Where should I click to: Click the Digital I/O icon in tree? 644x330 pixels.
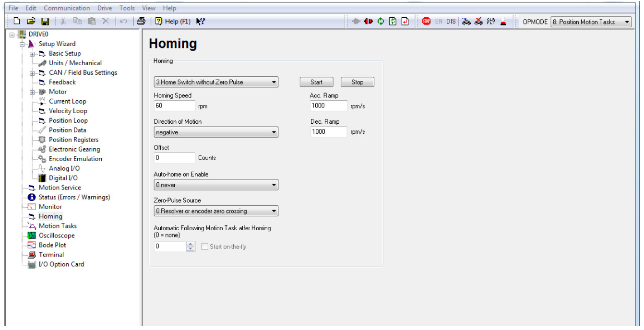[42, 178]
